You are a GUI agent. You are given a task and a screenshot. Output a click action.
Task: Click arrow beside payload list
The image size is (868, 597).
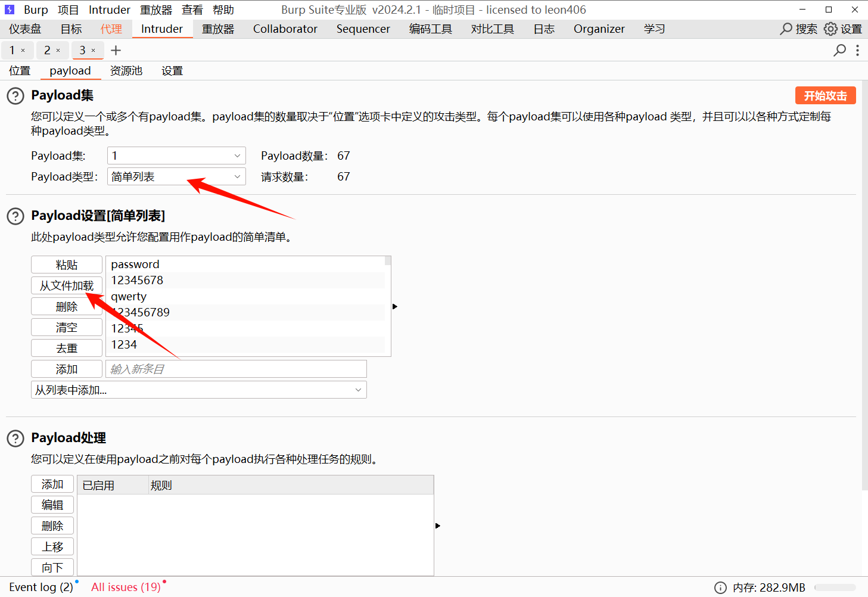click(x=394, y=306)
